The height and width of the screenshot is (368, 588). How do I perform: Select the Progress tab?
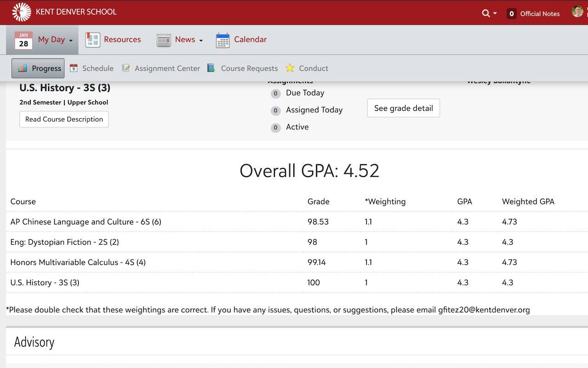click(x=38, y=68)
